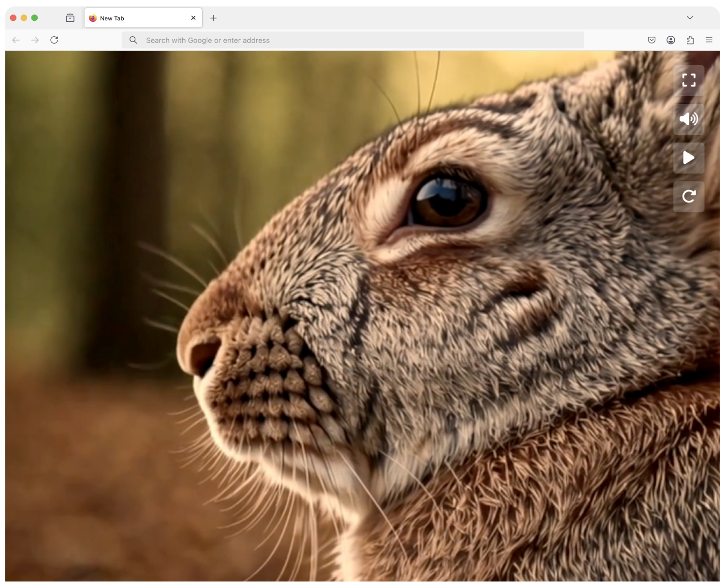Focus the Search with Google address field
Image resolution: width=725 pixels, height=588 pixels.
353,40
